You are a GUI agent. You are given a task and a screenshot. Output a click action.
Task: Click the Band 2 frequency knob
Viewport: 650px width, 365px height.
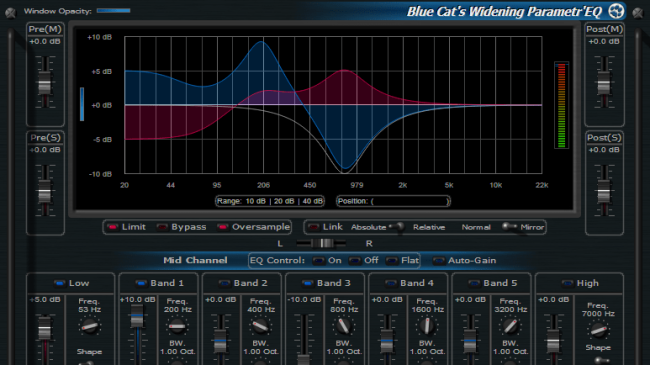click(x=260, y=326)
